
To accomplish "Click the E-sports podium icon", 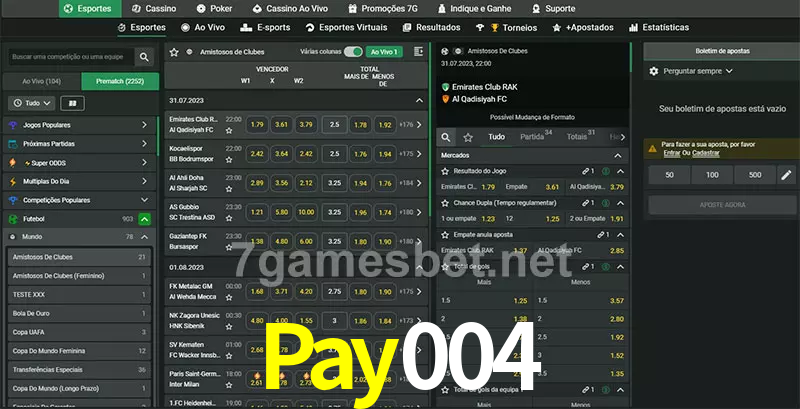I will [x=246, y=28].
